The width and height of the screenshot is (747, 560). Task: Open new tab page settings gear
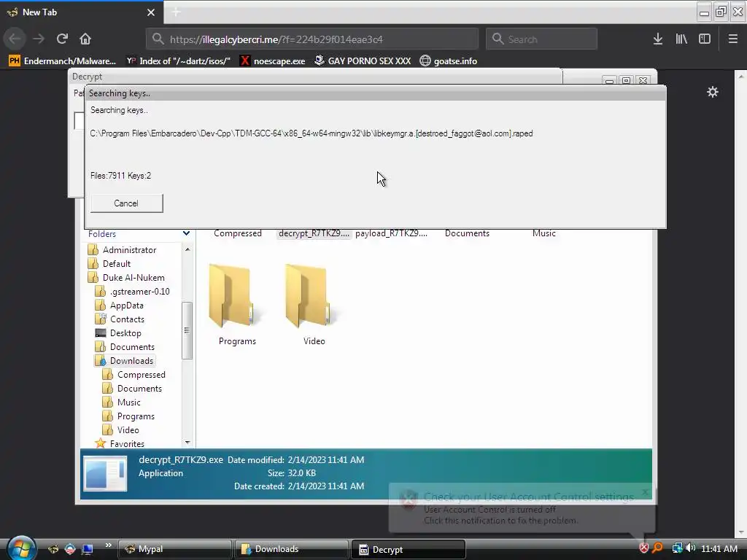713,92
